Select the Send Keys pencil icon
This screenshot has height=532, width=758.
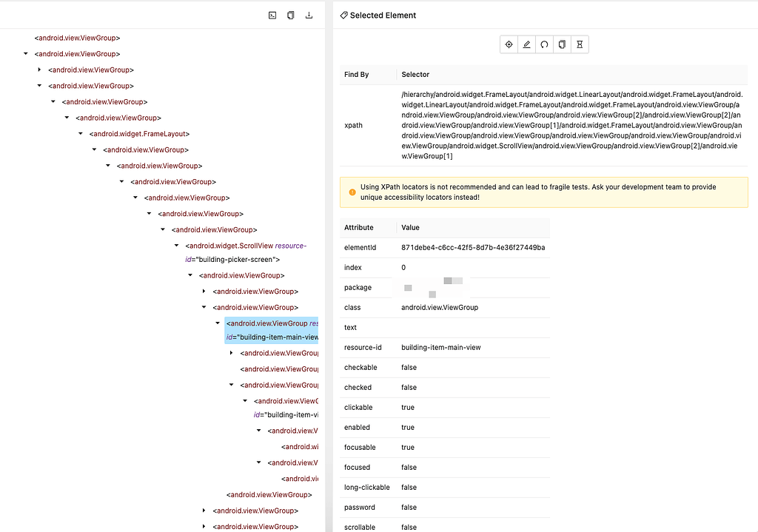(x=526, y=44)
